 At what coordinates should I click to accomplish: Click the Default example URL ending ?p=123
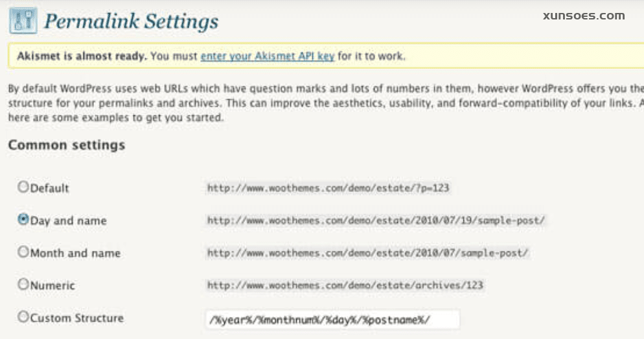[x=328, y=188]
